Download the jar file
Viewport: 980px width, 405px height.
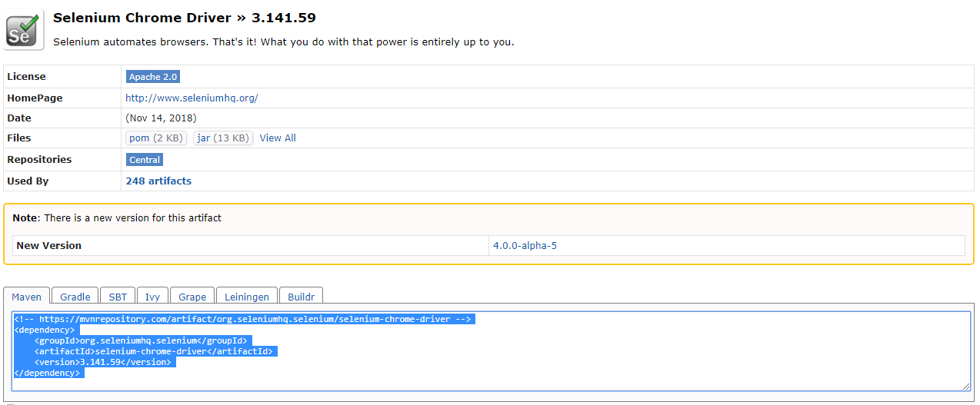(x=223, y=138)
